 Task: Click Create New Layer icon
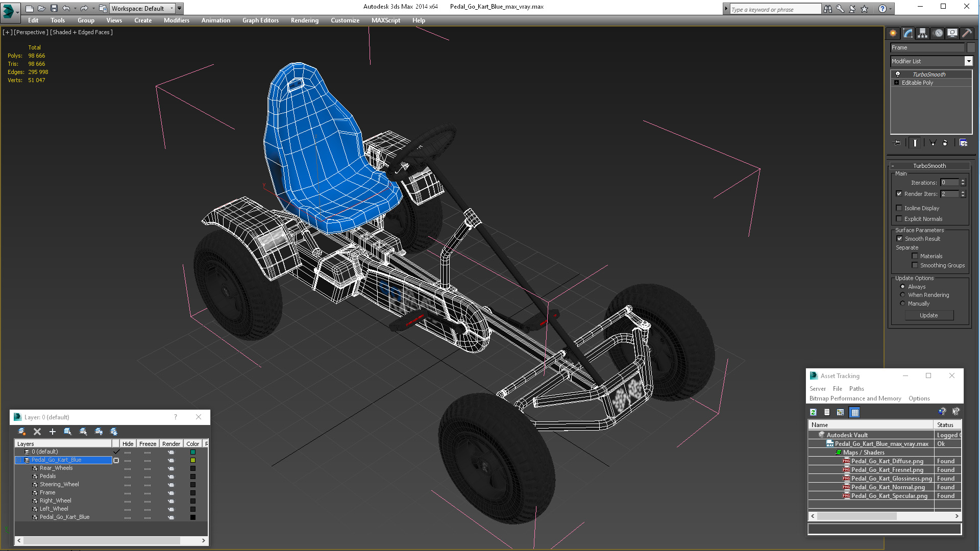tap(22, 432)
